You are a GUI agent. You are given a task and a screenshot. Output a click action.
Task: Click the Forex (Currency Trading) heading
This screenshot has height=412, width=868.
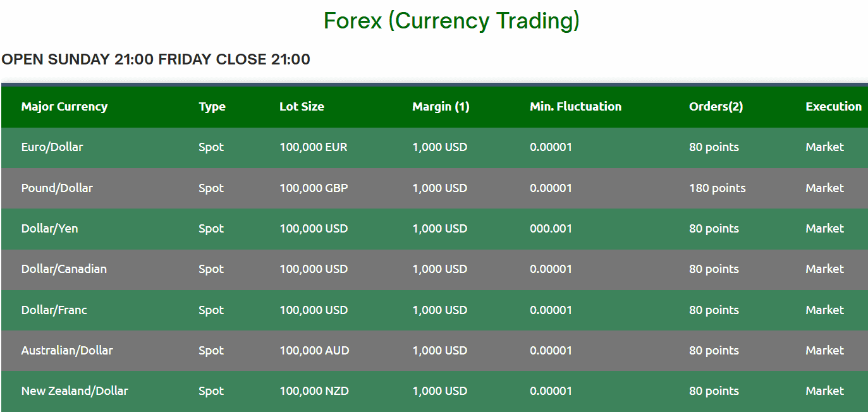click(451, 21)
